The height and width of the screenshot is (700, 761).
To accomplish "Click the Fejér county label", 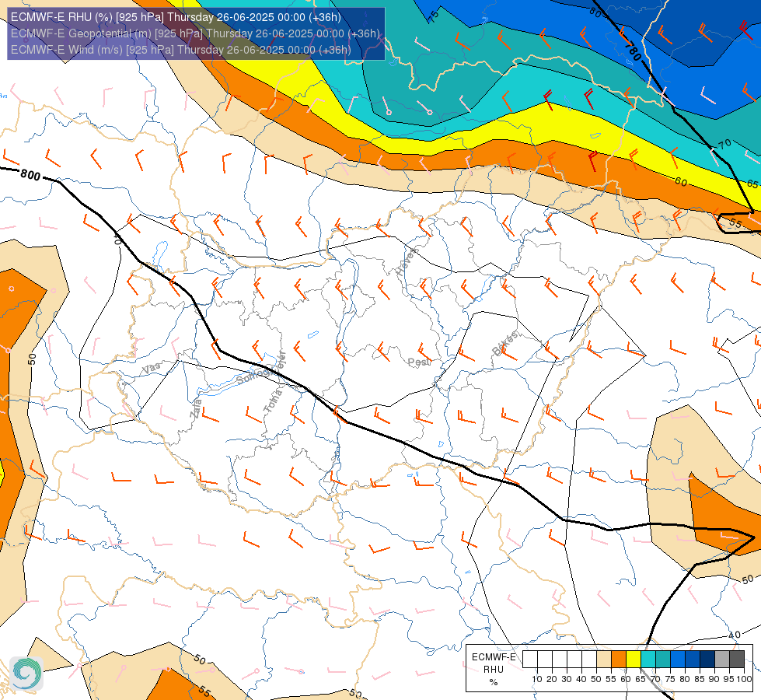I will (x=280, y=362).
